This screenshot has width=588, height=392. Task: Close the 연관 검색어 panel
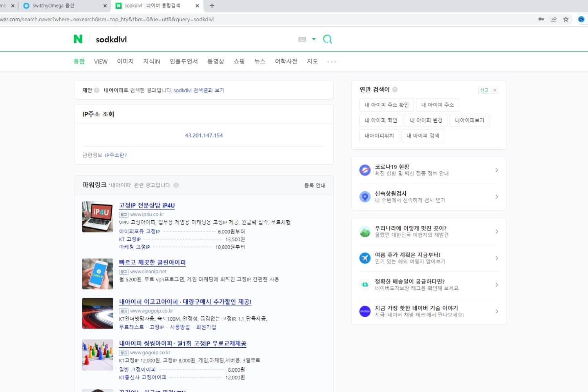(495, 90)
